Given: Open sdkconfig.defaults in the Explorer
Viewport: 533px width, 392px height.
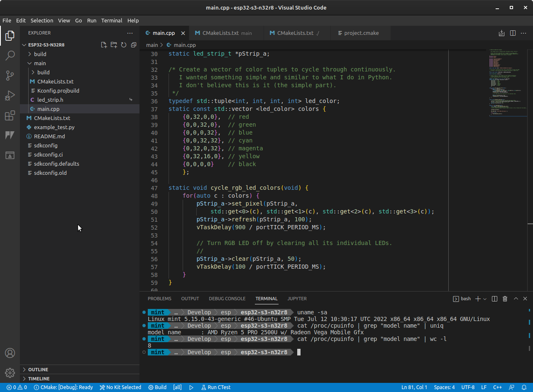Looking at the screenshot, I should [x=80, y=164].
